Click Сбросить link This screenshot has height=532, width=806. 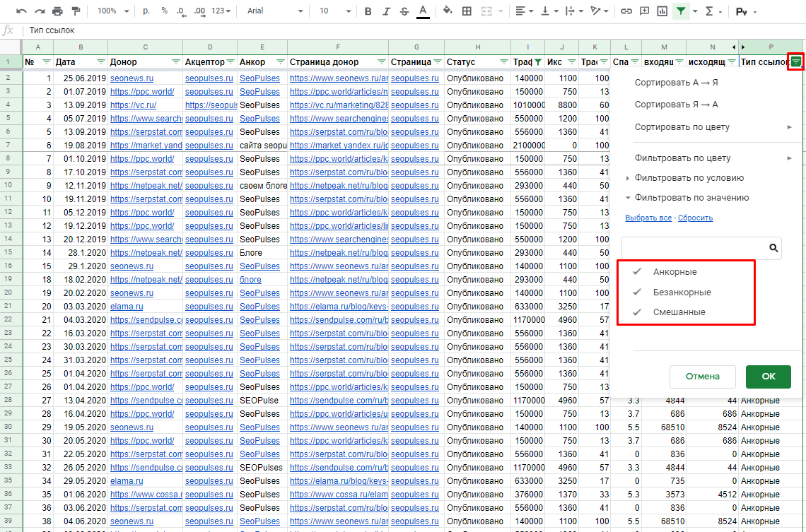coord(696,218)
